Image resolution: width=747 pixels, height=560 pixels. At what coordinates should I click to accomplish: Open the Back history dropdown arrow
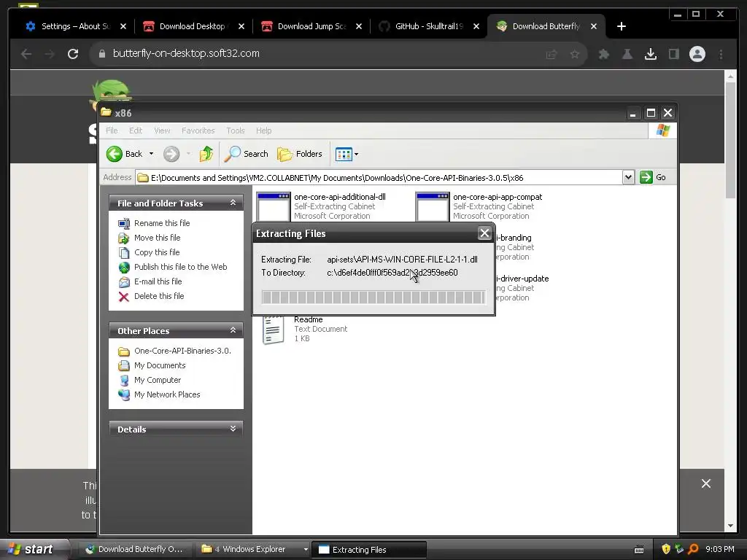(x=151, y=154)
